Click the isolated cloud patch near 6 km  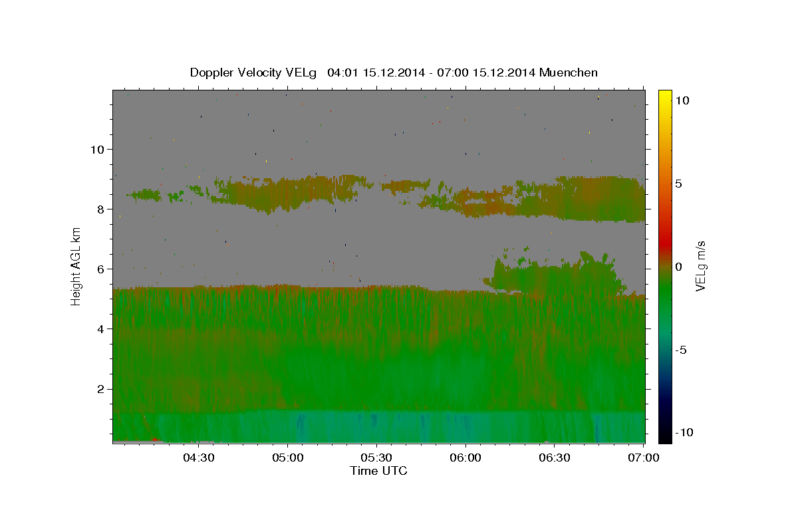pos(555,275)
